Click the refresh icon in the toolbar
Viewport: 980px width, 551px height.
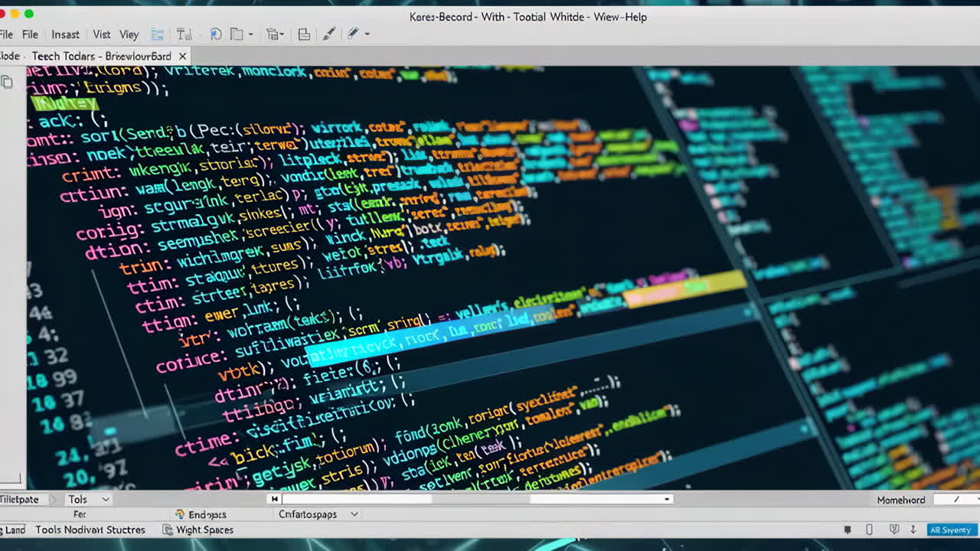[215, 34]
